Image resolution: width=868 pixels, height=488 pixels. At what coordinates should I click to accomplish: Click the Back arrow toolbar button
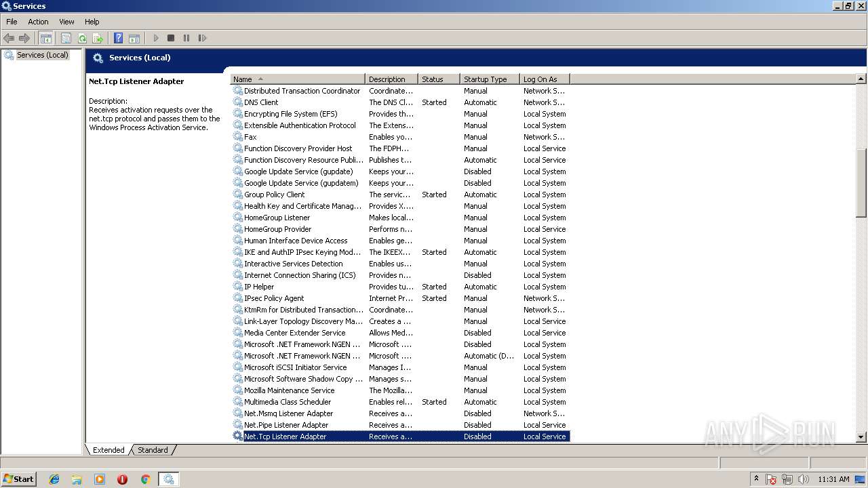coord(9,38)
